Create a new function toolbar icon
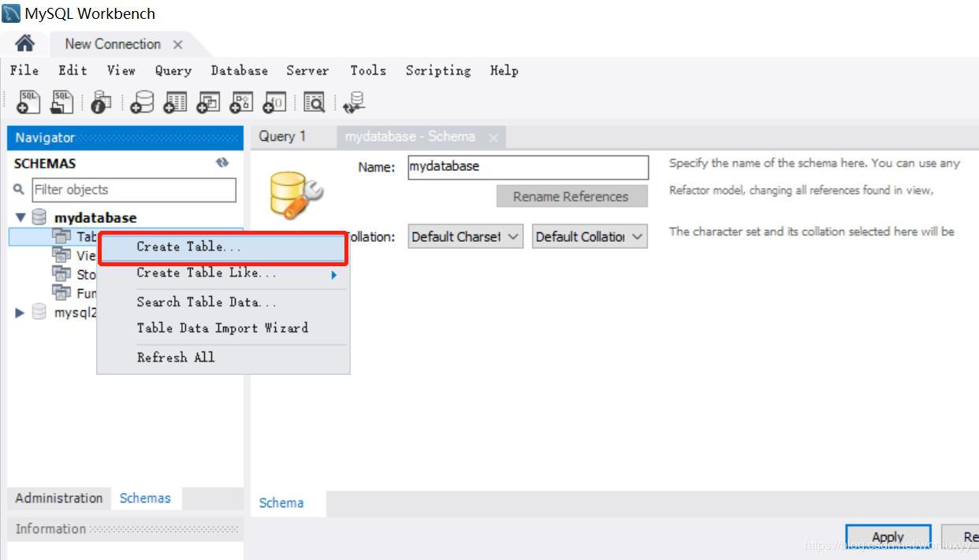Image resolution: width=979 pixels, height=560 pixels. (274, 102)
